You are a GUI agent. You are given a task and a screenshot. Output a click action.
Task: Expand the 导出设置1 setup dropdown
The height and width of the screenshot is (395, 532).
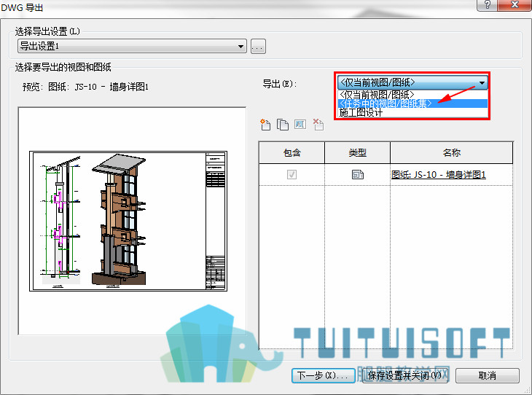[x=132, y=46]
